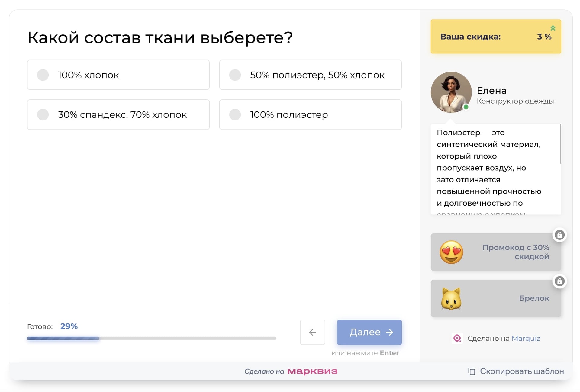Click the lock icon on the Брелок card
Viewport: 580px width, 392px height.
[x=560, y=281]
